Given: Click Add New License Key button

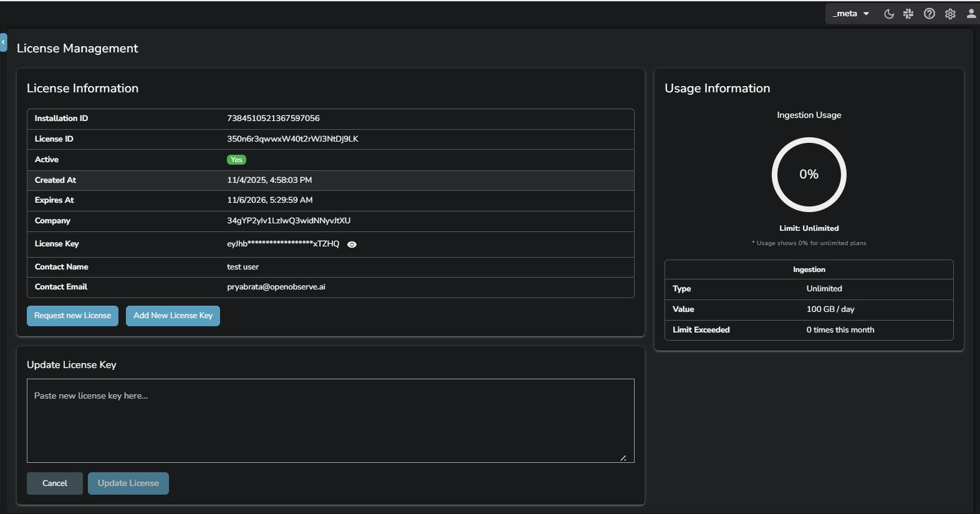Looking at the screenshot, I should point(173,316).
